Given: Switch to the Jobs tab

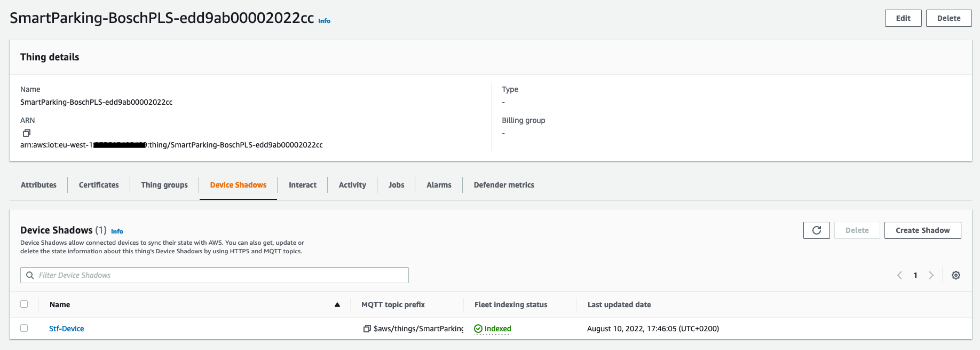Looking at the screenshot, I should pyautogui.click(x=396, y=185).
